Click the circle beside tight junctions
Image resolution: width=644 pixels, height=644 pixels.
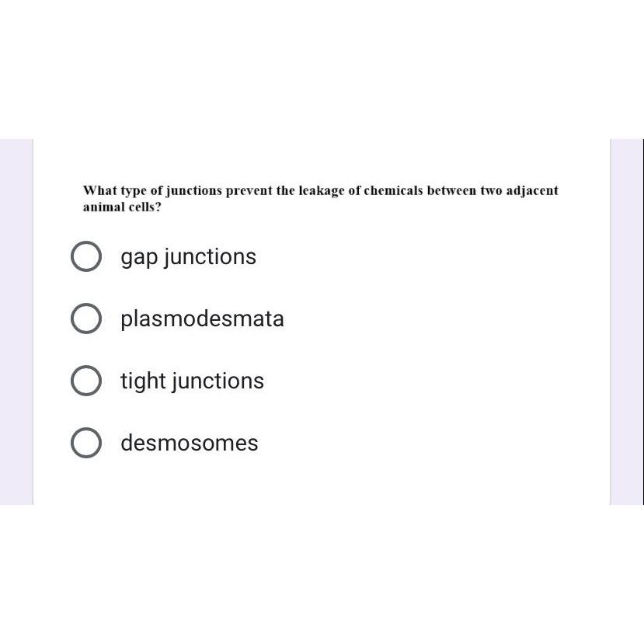86,381
